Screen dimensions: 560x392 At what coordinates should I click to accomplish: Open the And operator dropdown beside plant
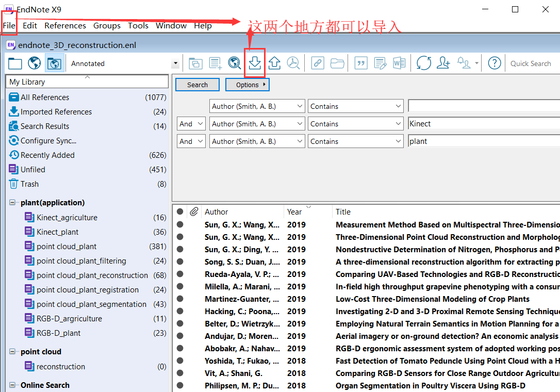tap(191, 141)
